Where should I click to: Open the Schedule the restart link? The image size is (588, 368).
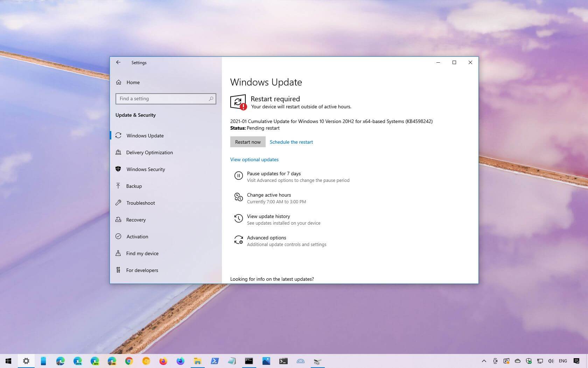tap(291, 142)
